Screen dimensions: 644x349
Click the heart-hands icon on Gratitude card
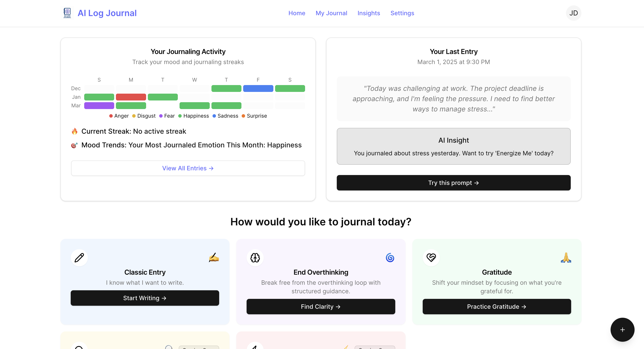tap(431, 258)
